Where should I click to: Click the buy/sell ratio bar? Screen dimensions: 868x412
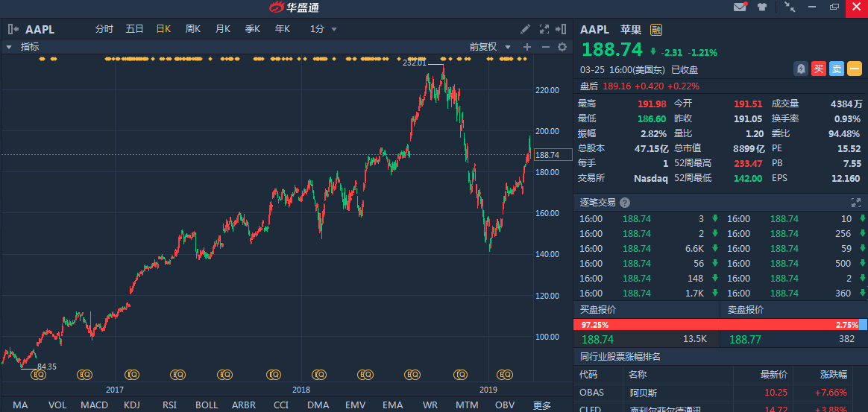[720, 325]
